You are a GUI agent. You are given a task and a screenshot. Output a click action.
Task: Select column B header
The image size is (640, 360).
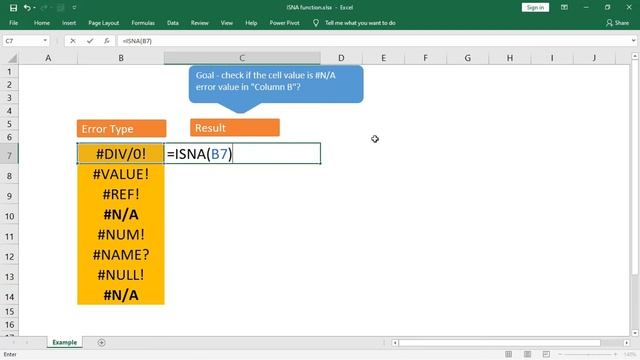[121, 58]
